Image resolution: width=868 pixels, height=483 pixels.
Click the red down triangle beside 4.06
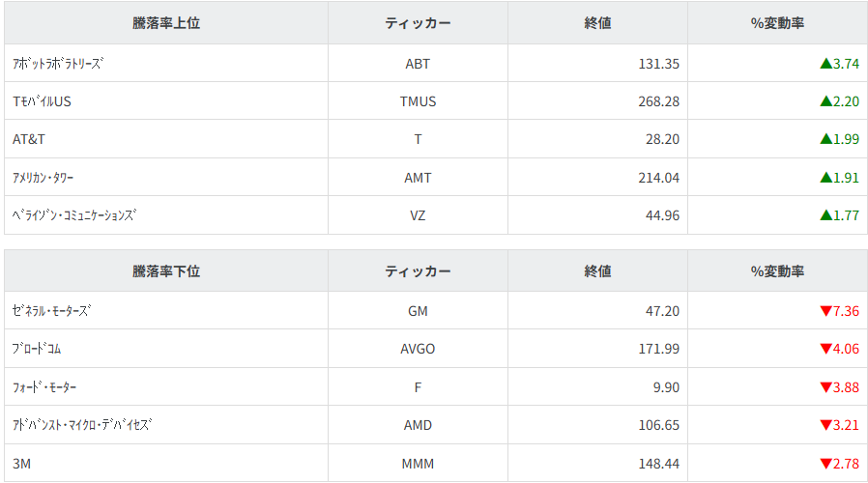pyautogui.click(x=825, y=349)
